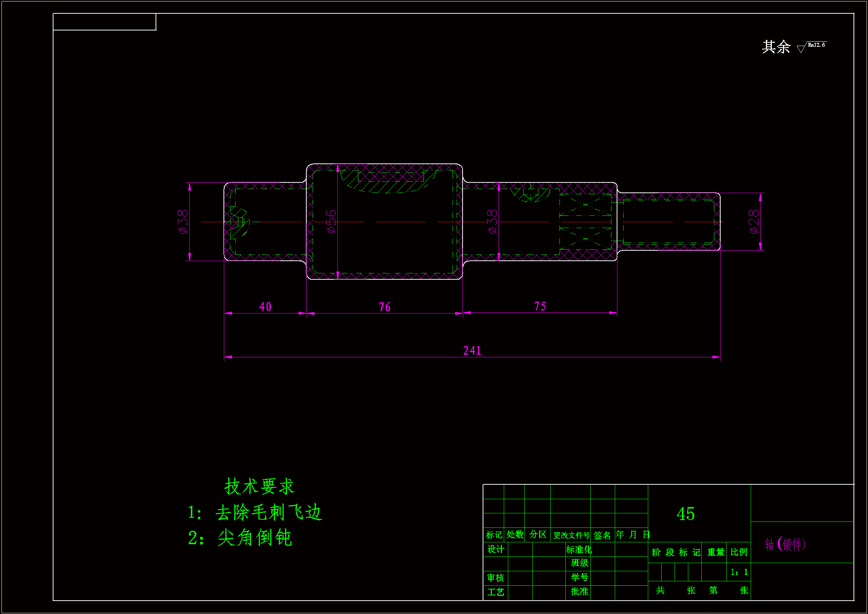
Task: Click the 审核 cell in title block
Action: 495,578
